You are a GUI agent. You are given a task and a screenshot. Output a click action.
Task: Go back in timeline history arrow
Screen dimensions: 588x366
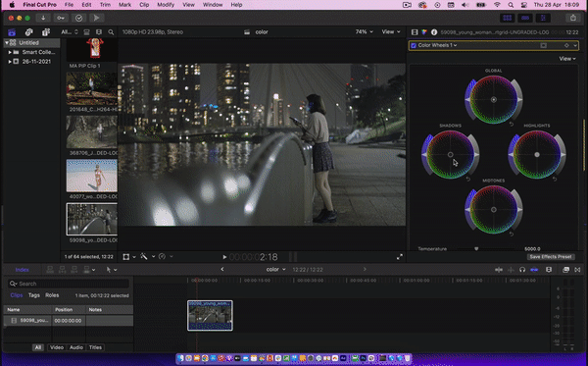222,269
